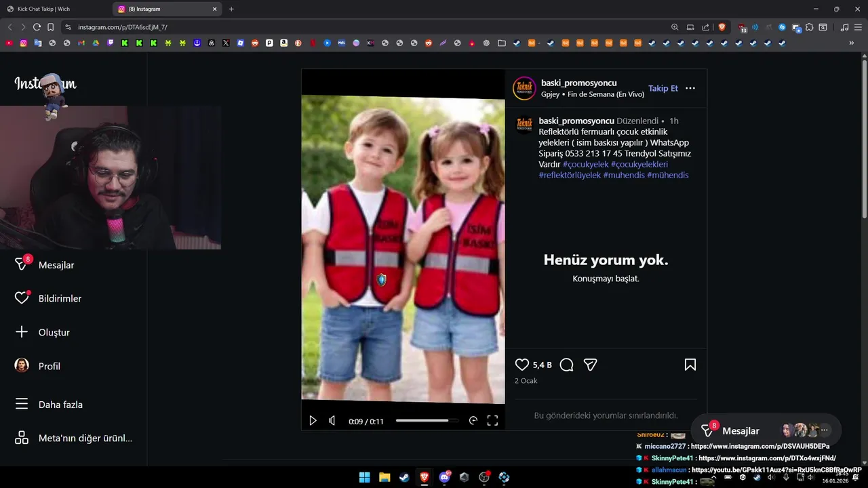Screen dimensions: 868x488
Task: Show more bookmarks with double chevron
Action: click(852, 43)
